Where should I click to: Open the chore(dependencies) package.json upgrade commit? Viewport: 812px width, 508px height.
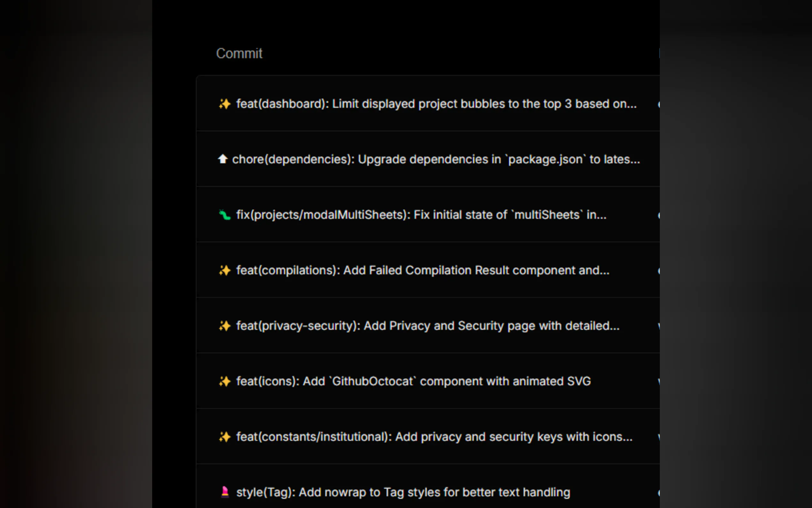point(436,159)
